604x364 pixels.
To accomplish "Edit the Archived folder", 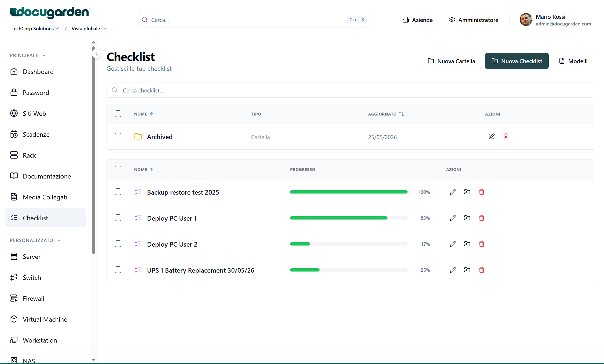I will click(492, 136).
